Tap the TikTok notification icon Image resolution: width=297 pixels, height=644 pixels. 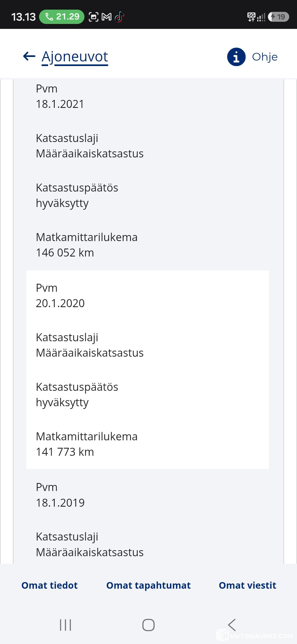click(x=120, y=17)
